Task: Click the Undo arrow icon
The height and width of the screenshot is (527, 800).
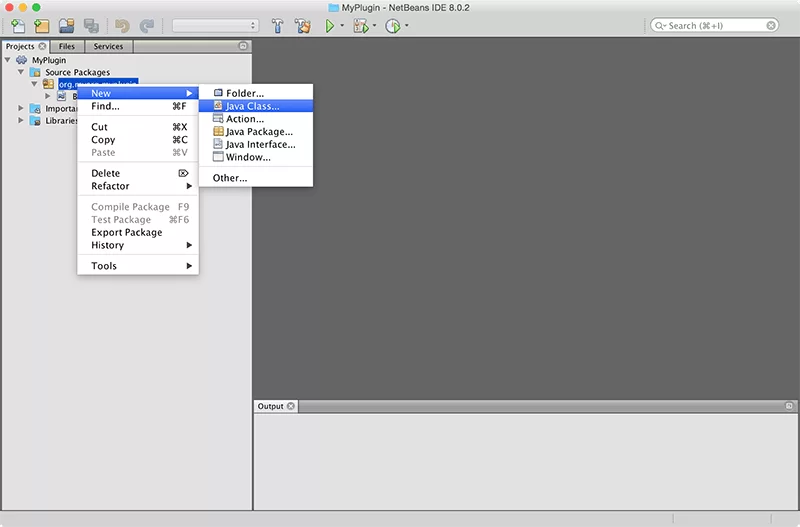Action: click(x=122, y=26)
